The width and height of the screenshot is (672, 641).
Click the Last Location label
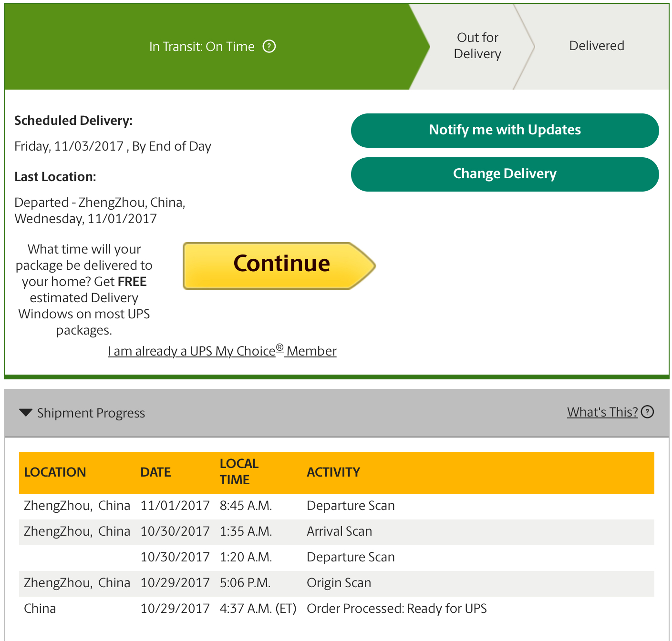click(55, 177)
